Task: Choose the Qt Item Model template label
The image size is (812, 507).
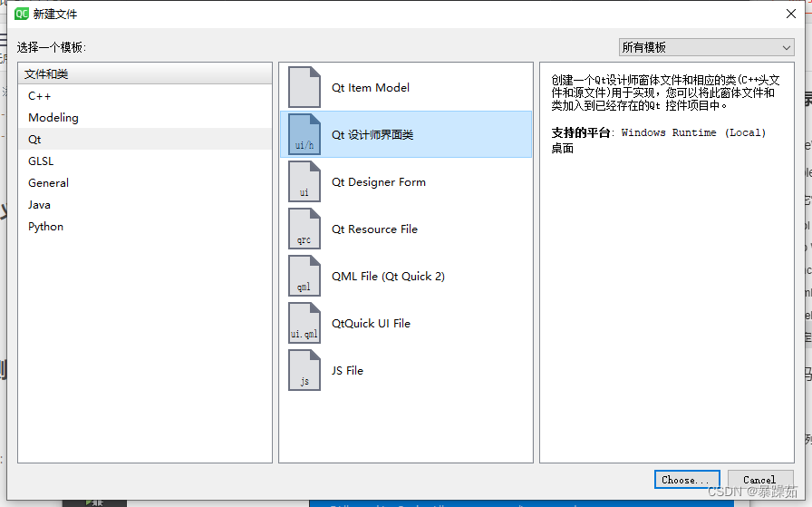Action: [371, 88]
